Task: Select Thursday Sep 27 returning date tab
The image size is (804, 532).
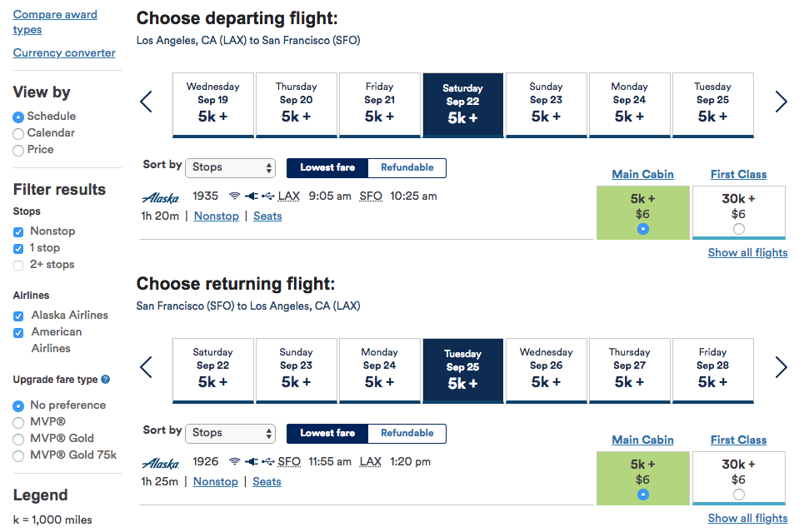Action: click(629, 370)
